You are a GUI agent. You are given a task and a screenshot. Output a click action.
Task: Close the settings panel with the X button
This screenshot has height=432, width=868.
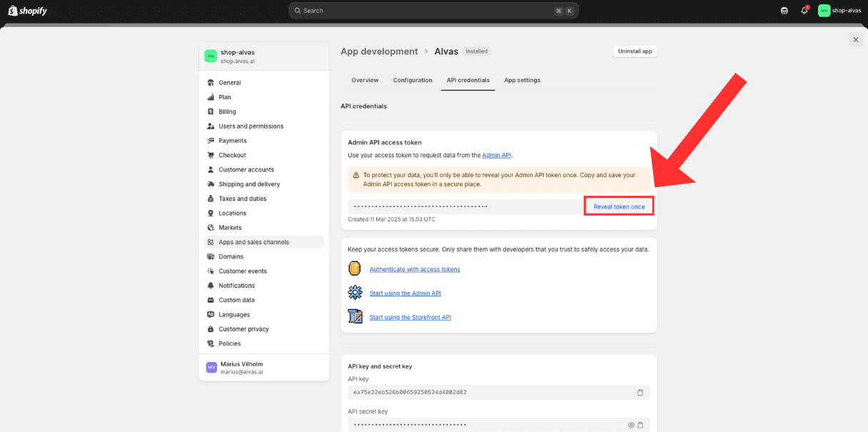click(x=856, y=39)
